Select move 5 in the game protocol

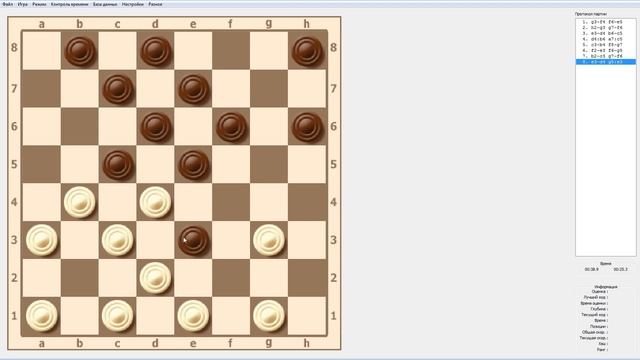tap(606, 45)
